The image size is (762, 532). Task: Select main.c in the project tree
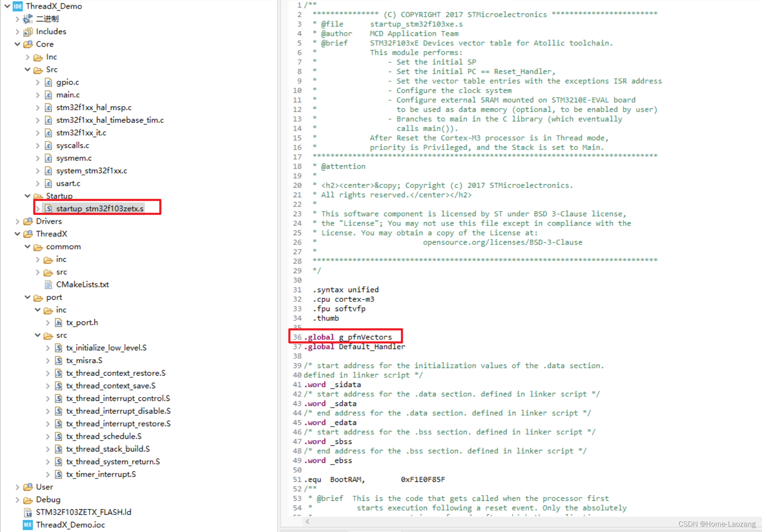(x=68, y=95)
